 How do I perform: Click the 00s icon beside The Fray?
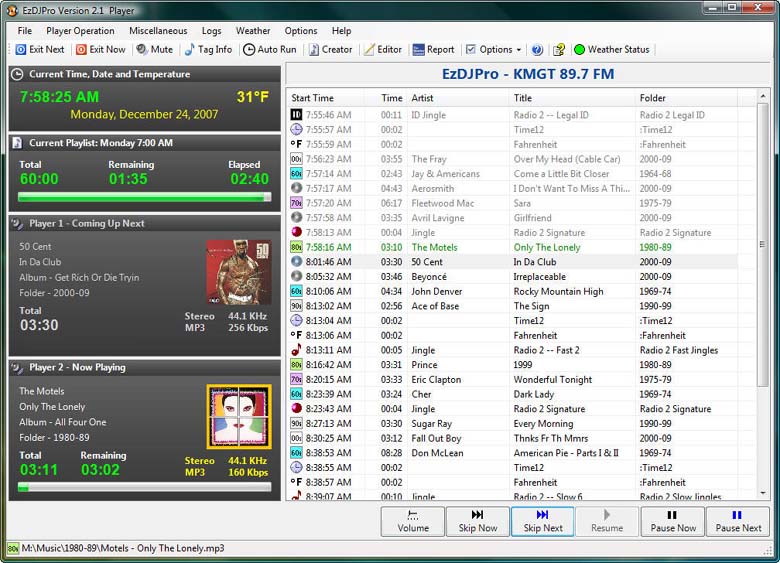point(296,159)
